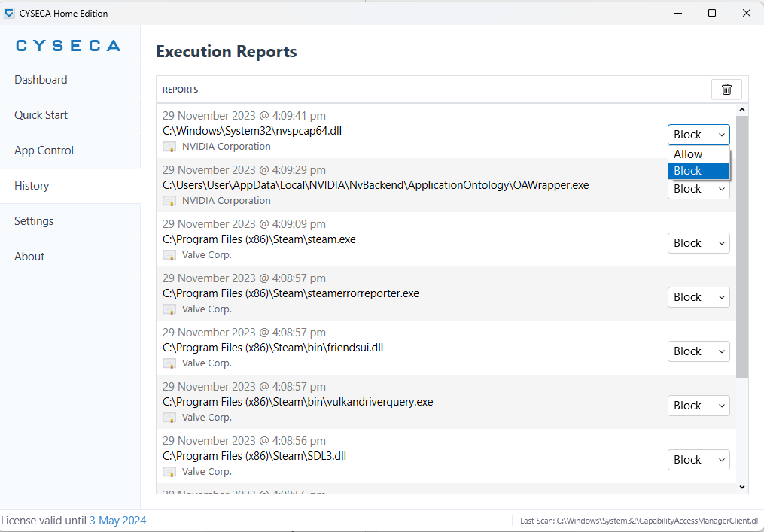Click certificate icon beside nvspcap64.dll publisher

coord(169,147)
